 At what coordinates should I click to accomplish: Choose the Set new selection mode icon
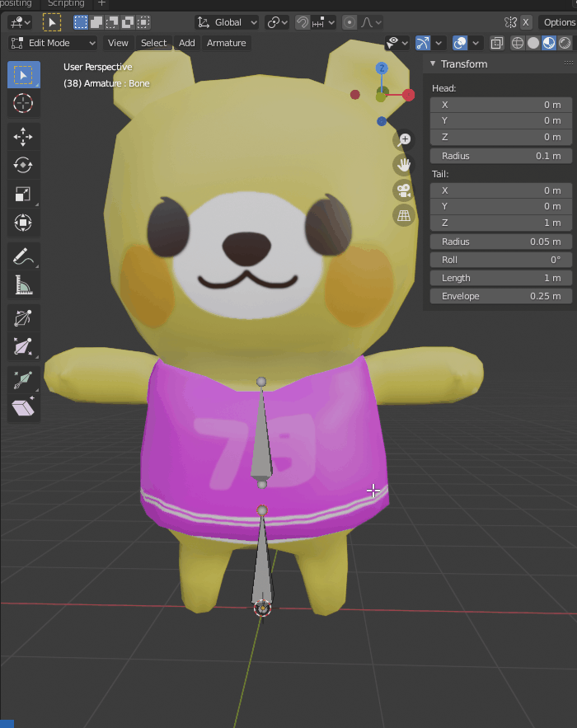point(81,22)
